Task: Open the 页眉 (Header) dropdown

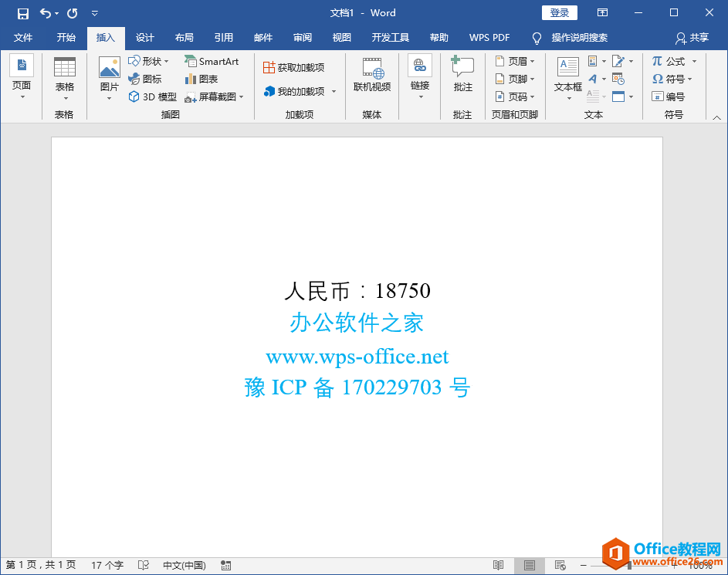Action: coord(515,61)
